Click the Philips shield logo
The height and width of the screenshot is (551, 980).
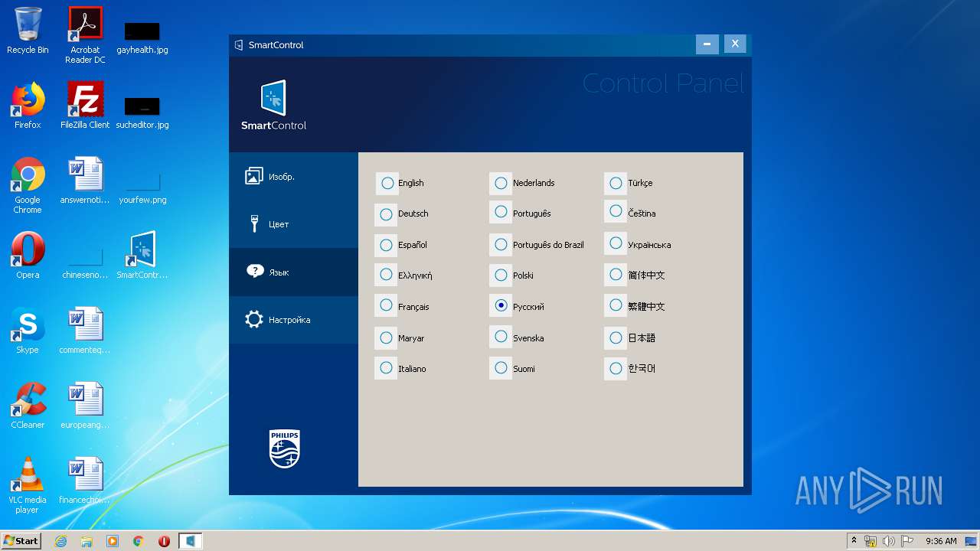285,448
